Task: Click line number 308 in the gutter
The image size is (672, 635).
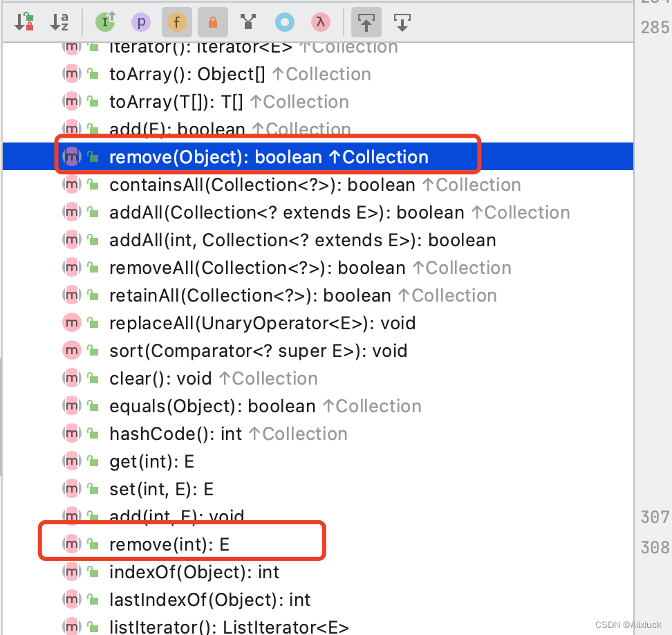Action: coord(655,548)
